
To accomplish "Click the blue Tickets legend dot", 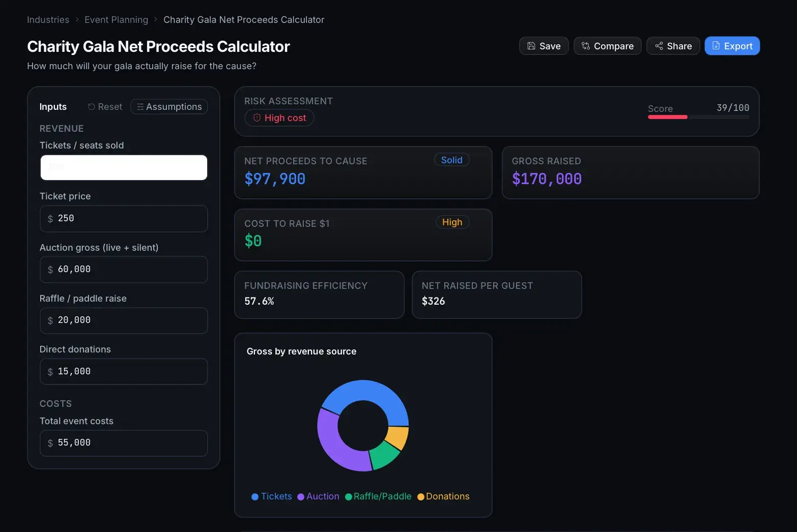I will point(255,497).
